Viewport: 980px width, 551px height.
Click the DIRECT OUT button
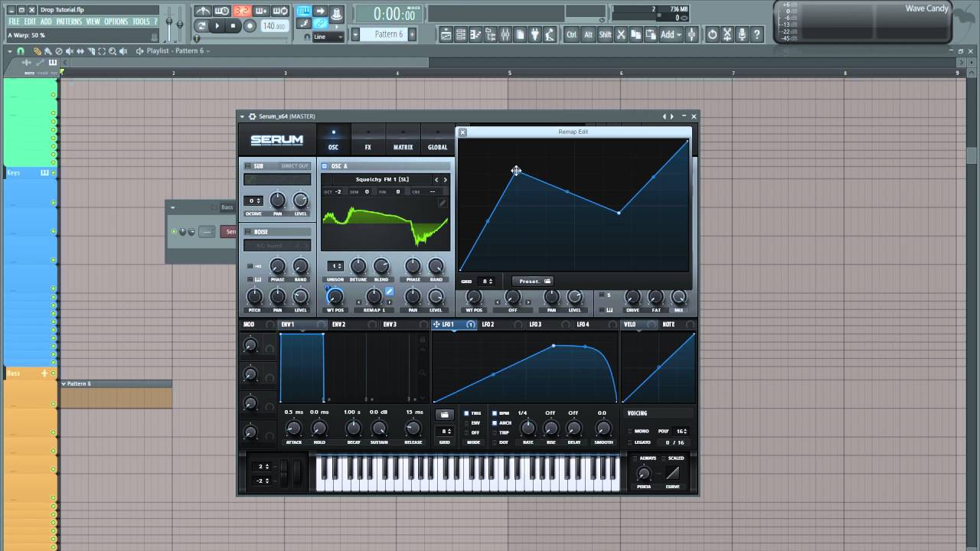[295, 166]
